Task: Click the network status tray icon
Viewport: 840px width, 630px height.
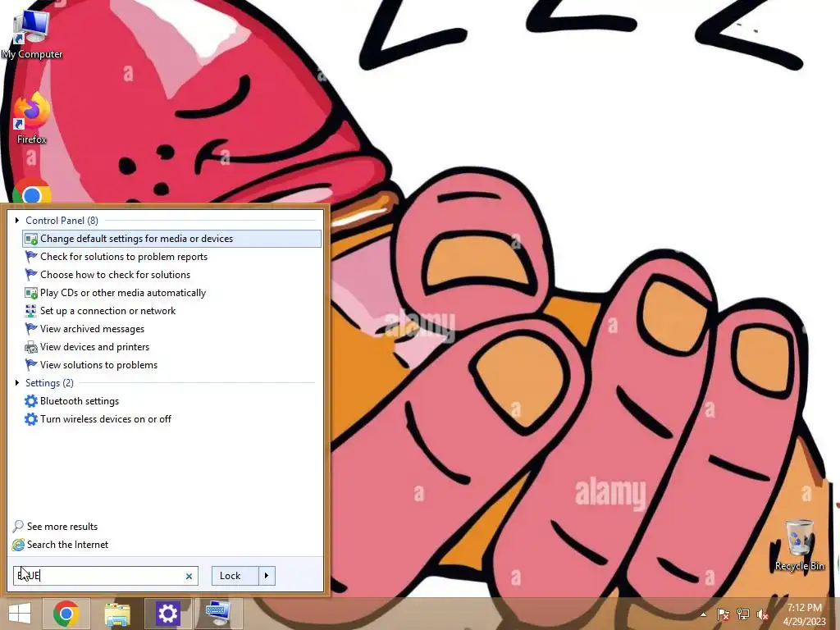Action: pos(743,614)
